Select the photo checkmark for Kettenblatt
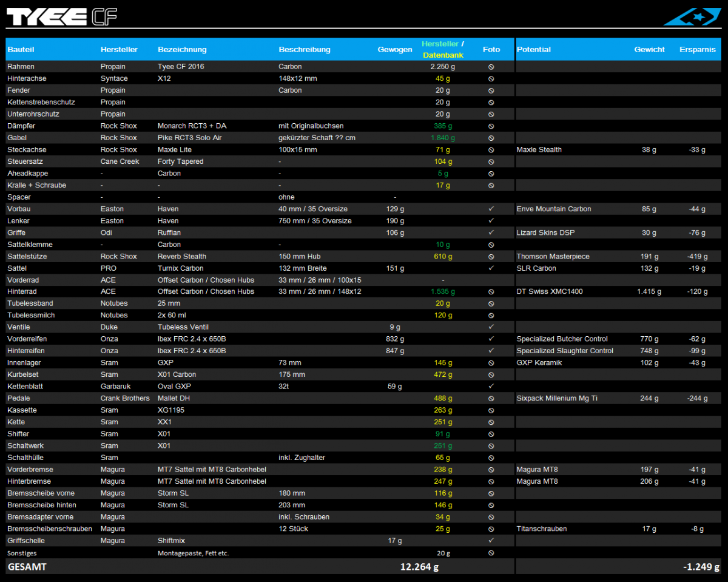Image resolution: width=728 pixels, height=582 pixels. coord(491,387)
